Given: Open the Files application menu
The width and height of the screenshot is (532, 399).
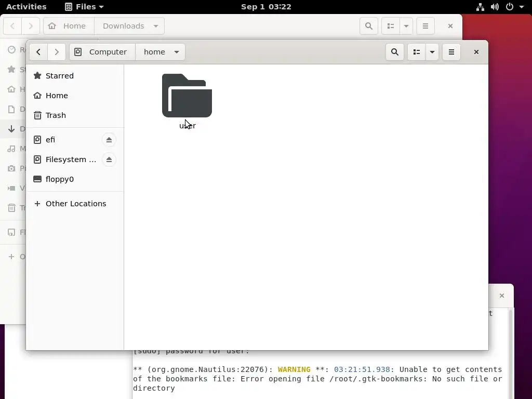Looking at the screenshot, I should [84, 7].
